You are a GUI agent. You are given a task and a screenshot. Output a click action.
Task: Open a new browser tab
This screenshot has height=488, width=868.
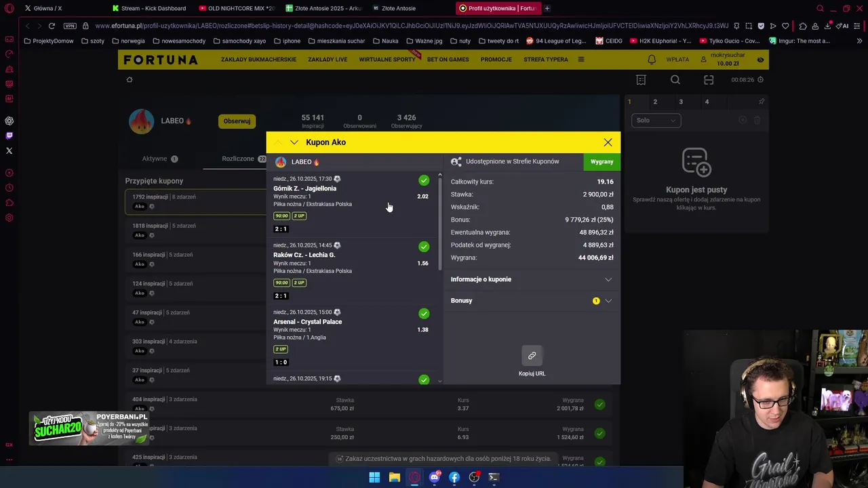[x=547, y=8]
